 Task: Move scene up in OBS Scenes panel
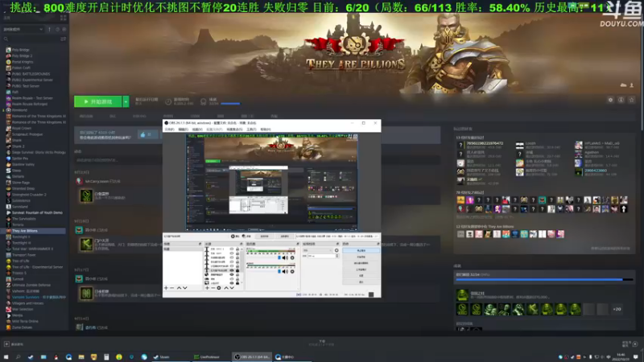pos(179,288)
